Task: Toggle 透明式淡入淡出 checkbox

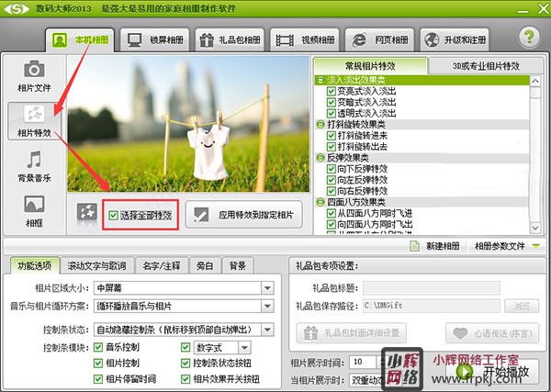Action: [x=331, y=114]
